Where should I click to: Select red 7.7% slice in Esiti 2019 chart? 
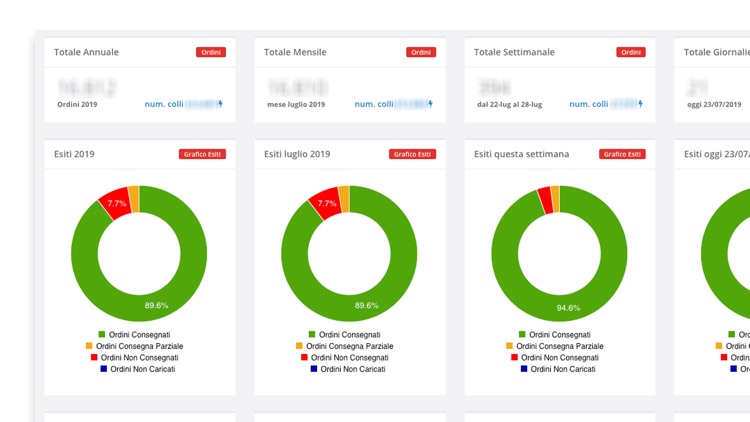(x=116, y=203)
